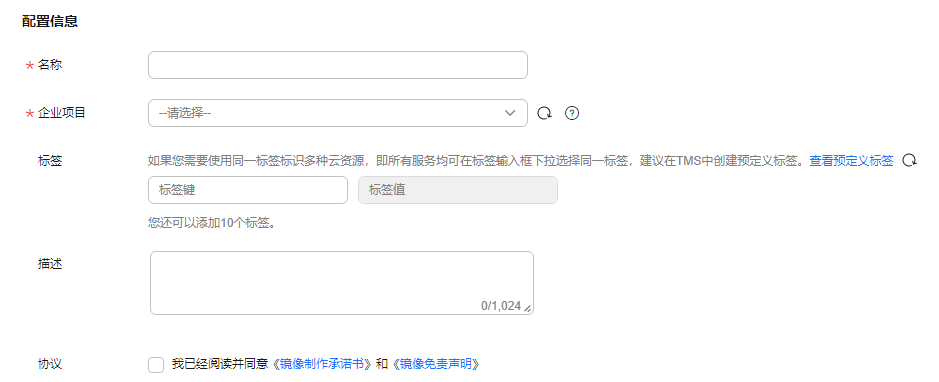Screen dimensions: 939x382
Task: Open help icon beside 企业项目
Action: pyautogui.click(x=572, y=113)
